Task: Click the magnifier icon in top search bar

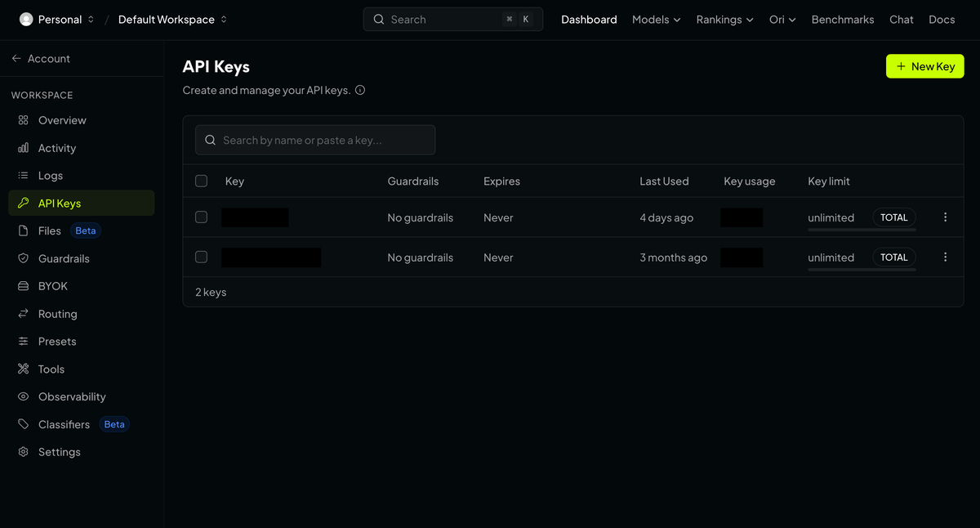Action: pyautogui.click(x=379, y=20)
